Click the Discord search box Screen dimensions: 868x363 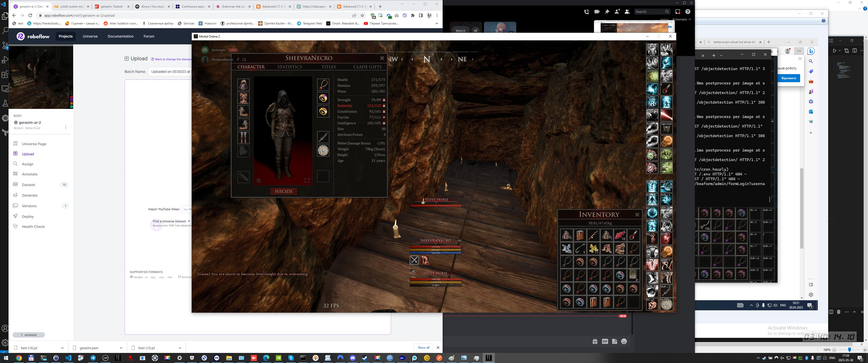[x=652, y=11]
